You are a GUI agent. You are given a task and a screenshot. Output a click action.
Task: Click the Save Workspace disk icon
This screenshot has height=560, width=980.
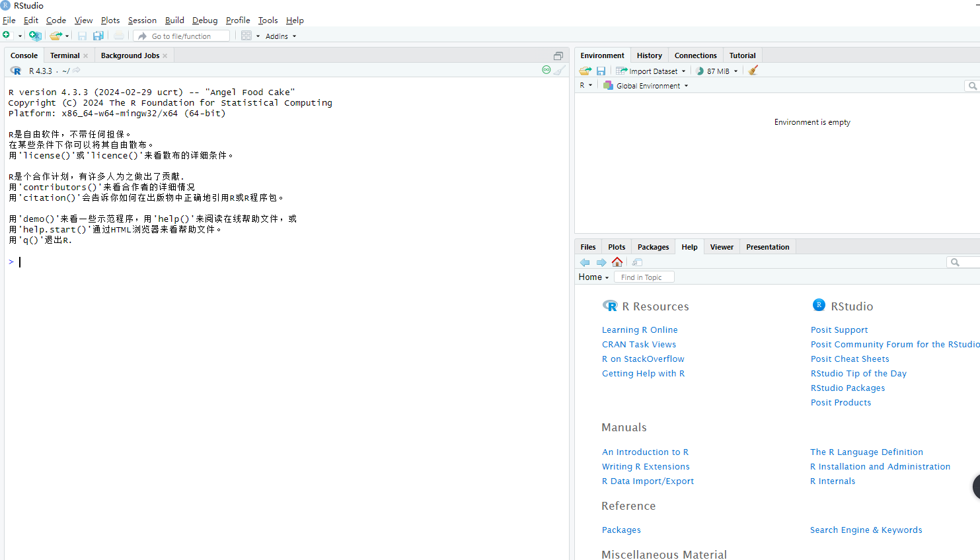coord(601,71)
